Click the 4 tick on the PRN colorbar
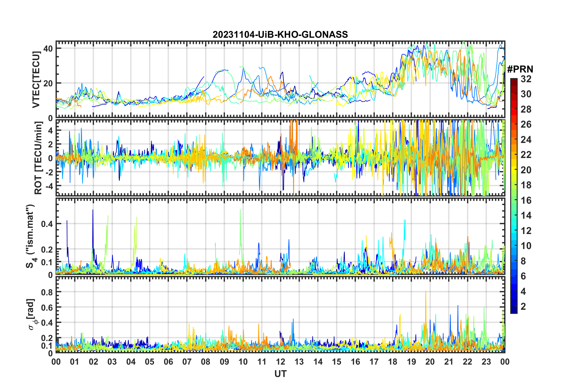This screenshot has width=561, height=392. 523,291
